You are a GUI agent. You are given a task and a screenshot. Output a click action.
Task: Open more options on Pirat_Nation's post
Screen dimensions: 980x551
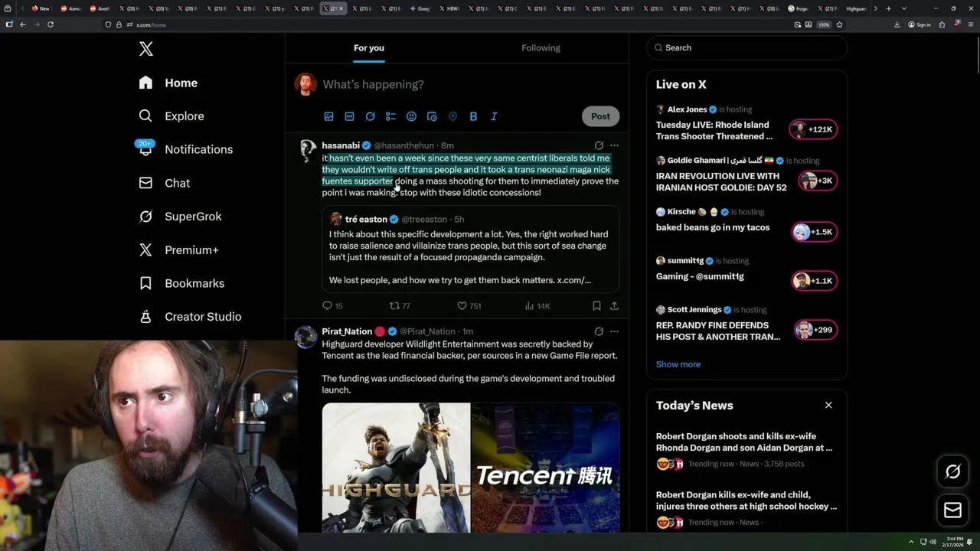[614, 331]
